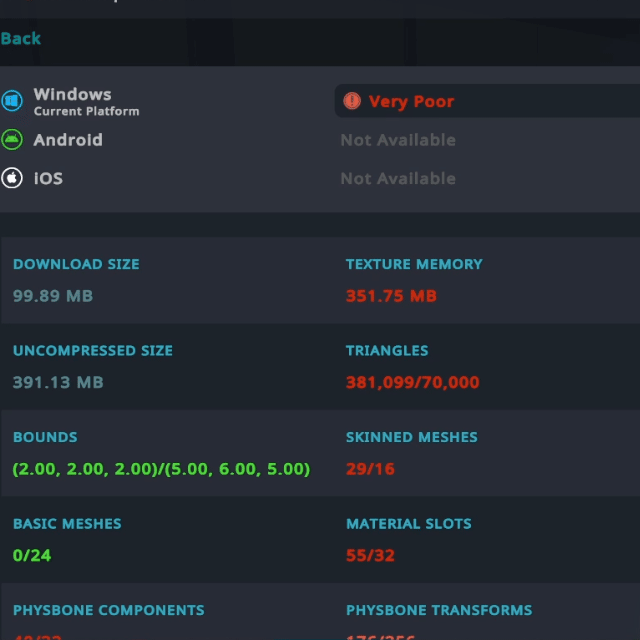Click the Skinned Meshes 29/16 value
The height and width of the screenshot is (640, 640).
[x=370, y=469]
